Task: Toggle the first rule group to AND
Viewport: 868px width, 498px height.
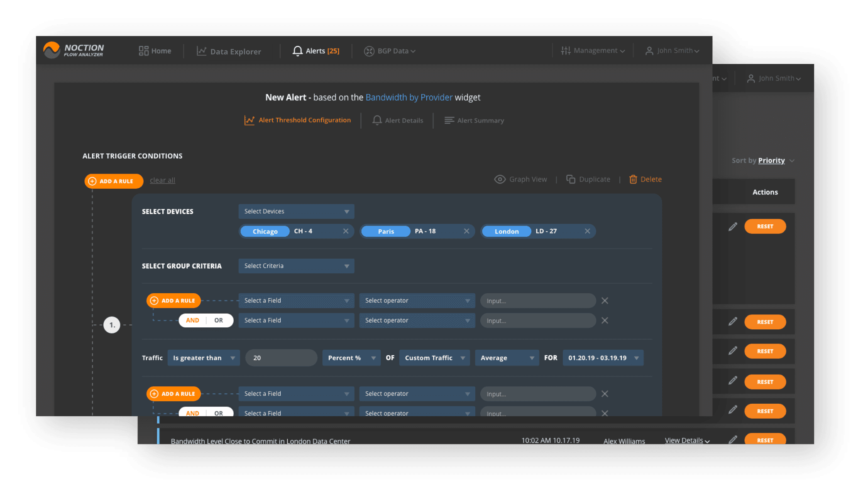Action: (193, 321)
